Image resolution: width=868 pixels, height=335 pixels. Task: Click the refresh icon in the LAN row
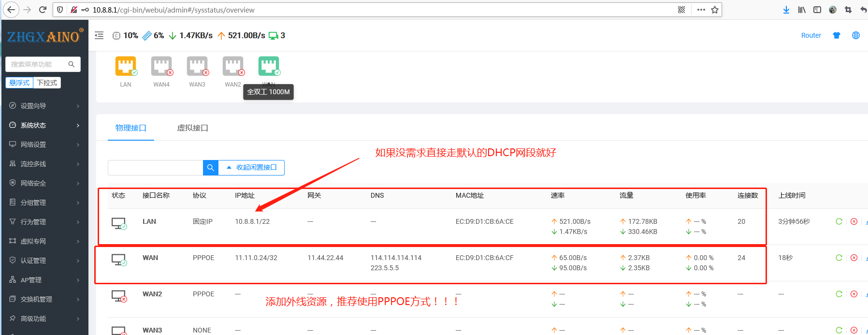[x=839, y=221]
